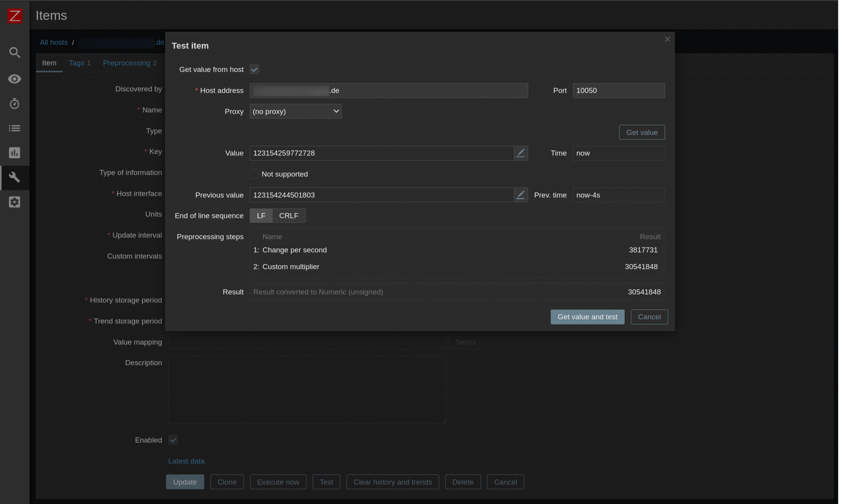Select CRLF end of line sequence
This screenshot has height=504, width=844.
(289, 216)
